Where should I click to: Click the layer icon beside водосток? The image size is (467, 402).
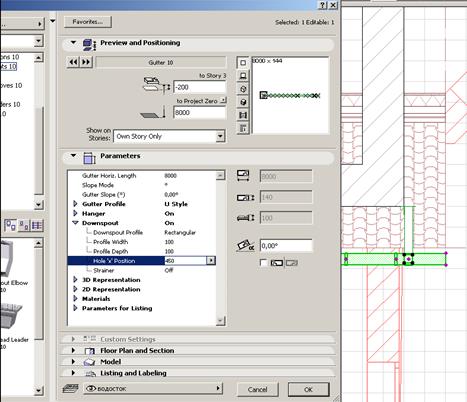pos(70,388)
